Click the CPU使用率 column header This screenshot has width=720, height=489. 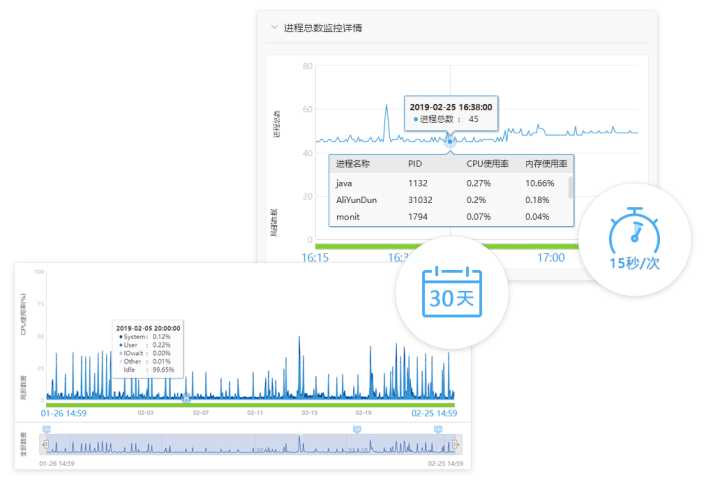486,163
